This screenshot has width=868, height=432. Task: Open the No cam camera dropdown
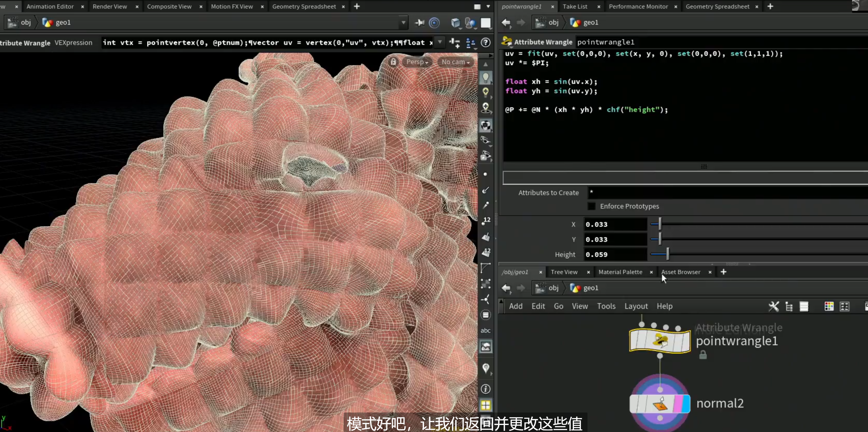[x=455, y=62]
